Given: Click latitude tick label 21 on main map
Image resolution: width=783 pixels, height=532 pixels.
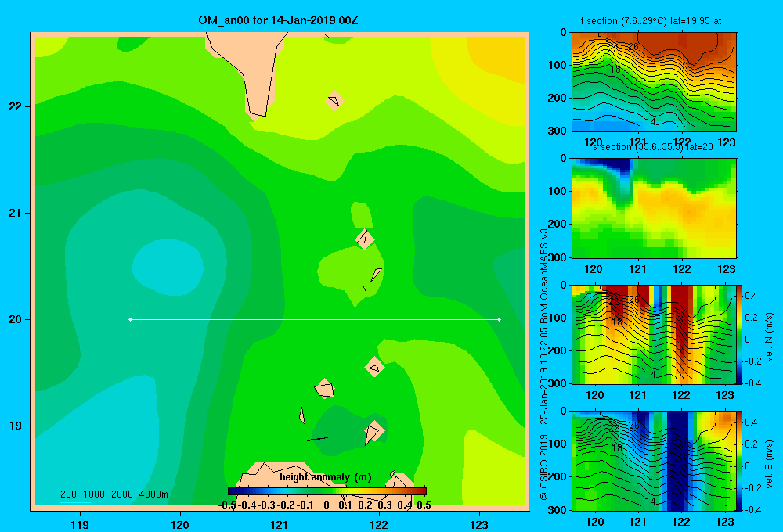Looking at the screenshot, I should [x=16, y=213].
